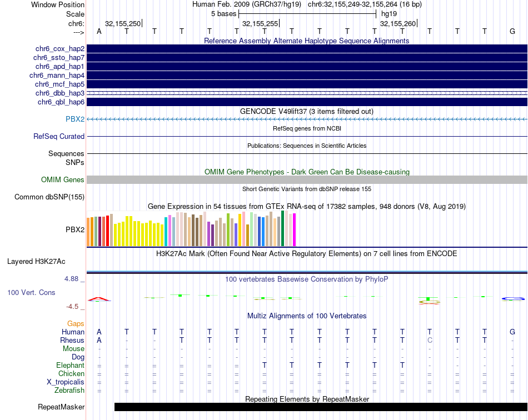The height and width of the screenshot is (420, 528).
Task: Select the SNPs track label
Action: pos(75,162)
